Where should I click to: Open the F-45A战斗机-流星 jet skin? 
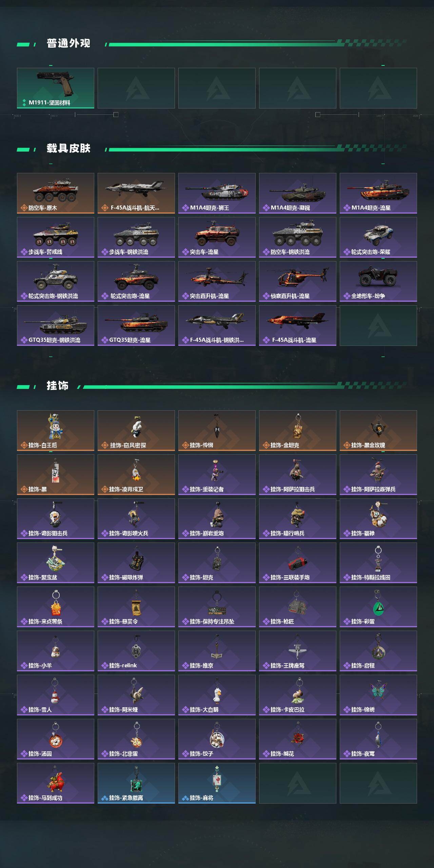point(298,325)
